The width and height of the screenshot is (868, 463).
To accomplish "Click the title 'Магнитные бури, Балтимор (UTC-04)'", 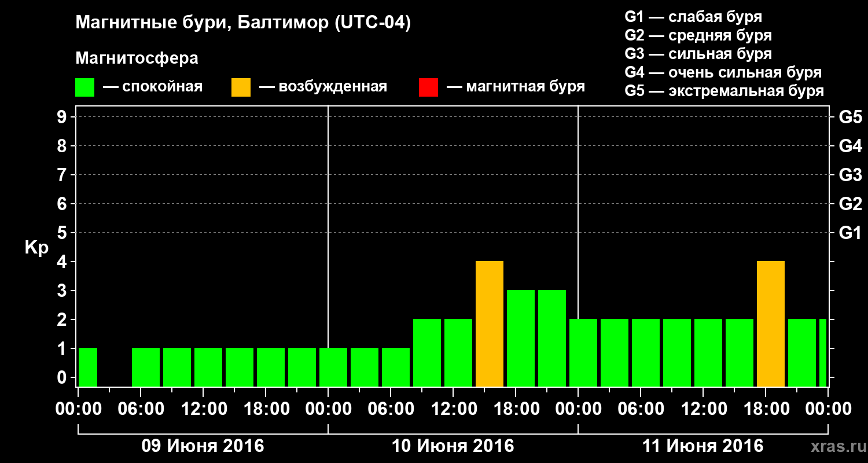I will pos(243,23).
